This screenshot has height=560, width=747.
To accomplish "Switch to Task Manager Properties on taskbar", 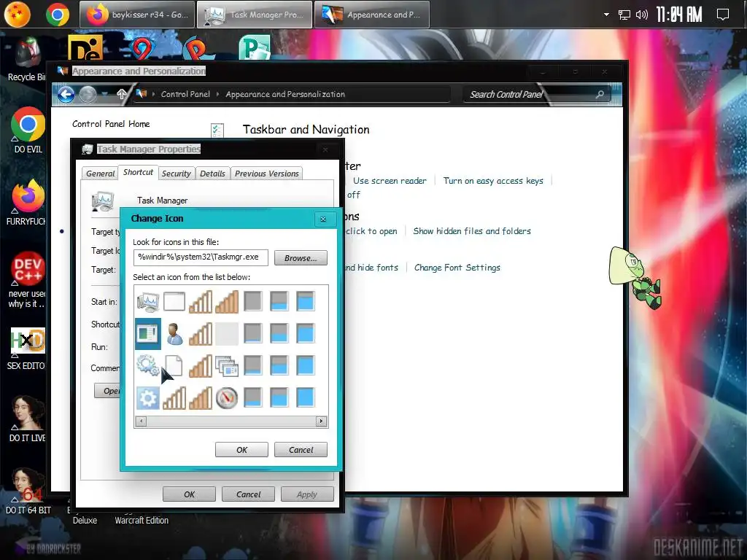I will click(255, 15).
